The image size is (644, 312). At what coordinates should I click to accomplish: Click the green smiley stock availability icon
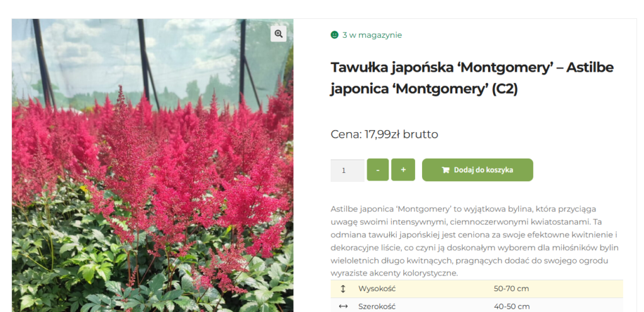pyautogui.click(x=335, y=35)
